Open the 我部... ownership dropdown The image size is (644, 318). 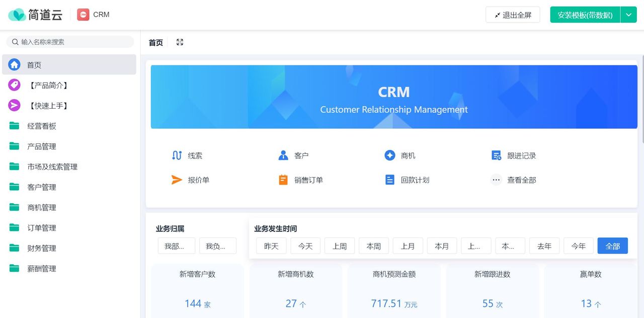click(x=177, y=246)
